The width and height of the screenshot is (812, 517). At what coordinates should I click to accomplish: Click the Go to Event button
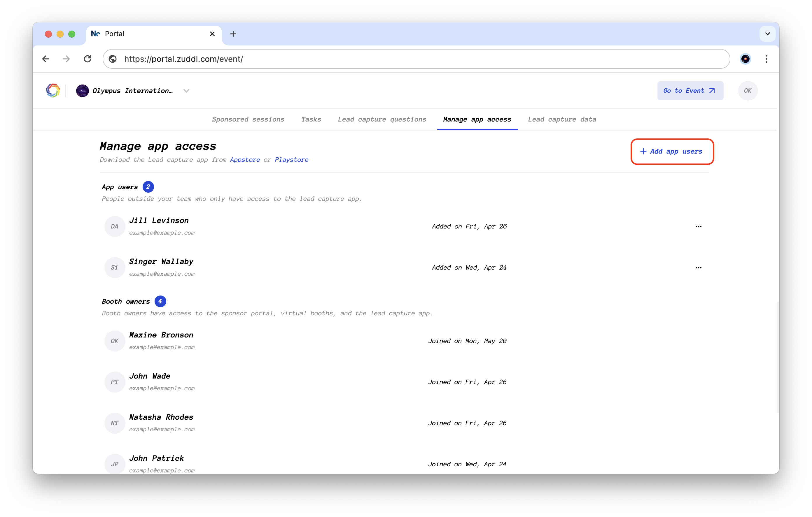[689, 91]
